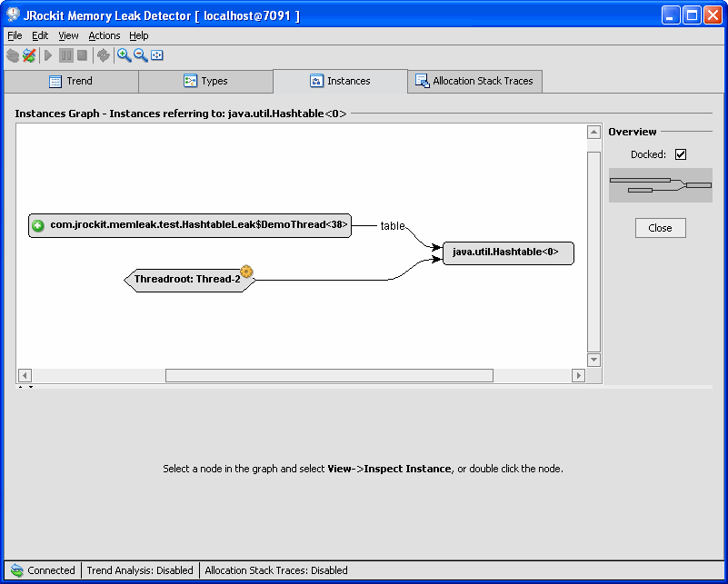Viewport: 728px width, 584px height.
Task: Click the 'table' edge label in the graph
Action: point(393,226)
